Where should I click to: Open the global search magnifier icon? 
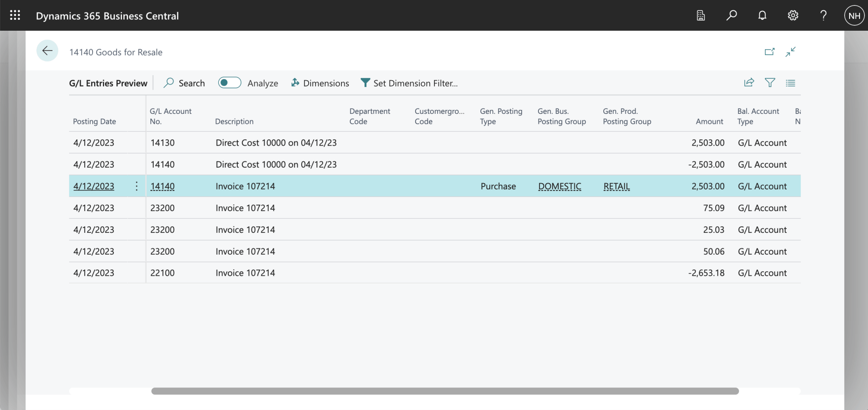click(x=731, y=16)
